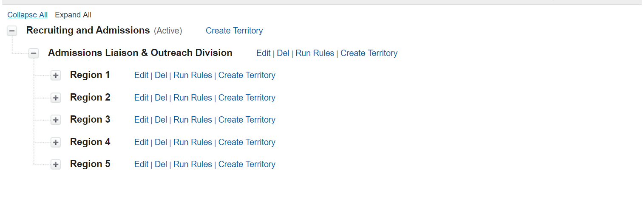644x210 pixels.
Task: Run Rules for Region 5
Action: pos(193,164)
